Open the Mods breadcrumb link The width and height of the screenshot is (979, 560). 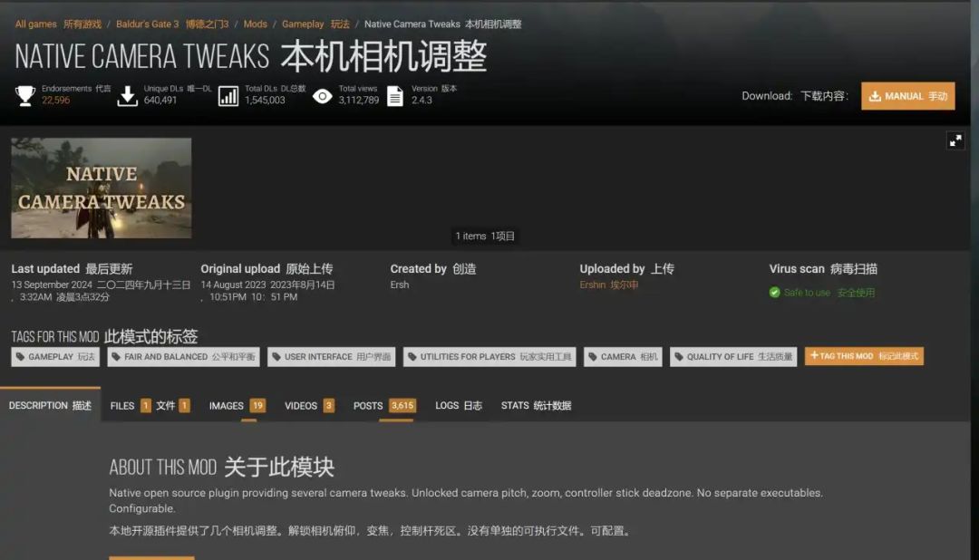pos(256,24)
